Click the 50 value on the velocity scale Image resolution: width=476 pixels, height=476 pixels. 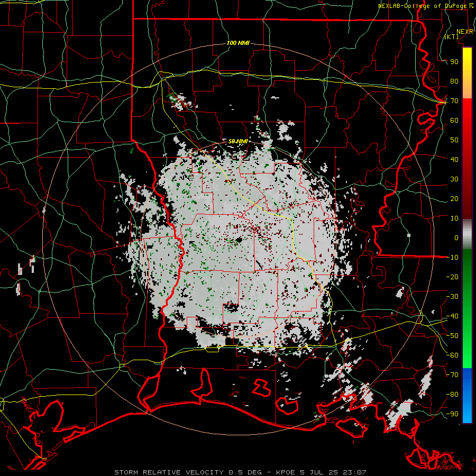click(x=454, y=140)
